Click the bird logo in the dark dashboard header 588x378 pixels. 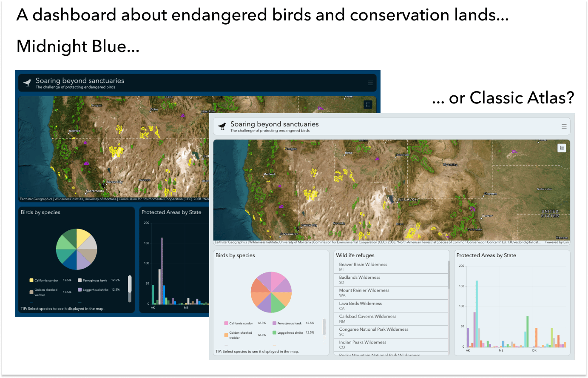click(x=28, y=83)
